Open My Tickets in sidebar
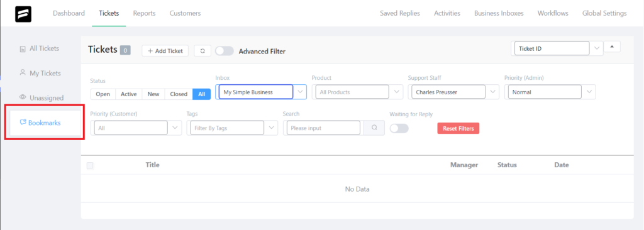 coord(40,73)
